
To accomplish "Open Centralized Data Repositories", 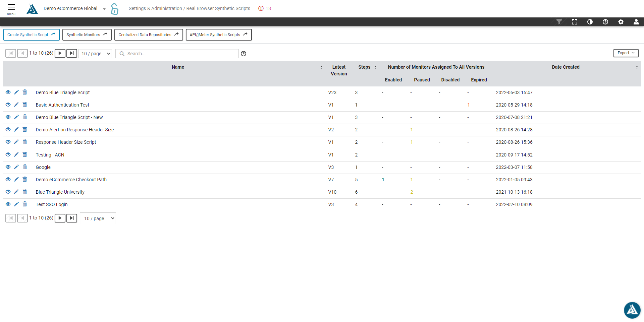I will (148, 35).
